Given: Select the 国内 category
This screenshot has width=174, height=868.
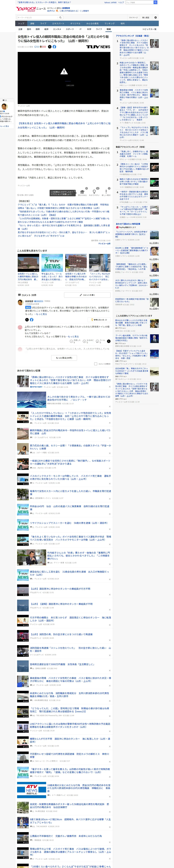Looking at the screenshot, I should pos(29,29).
